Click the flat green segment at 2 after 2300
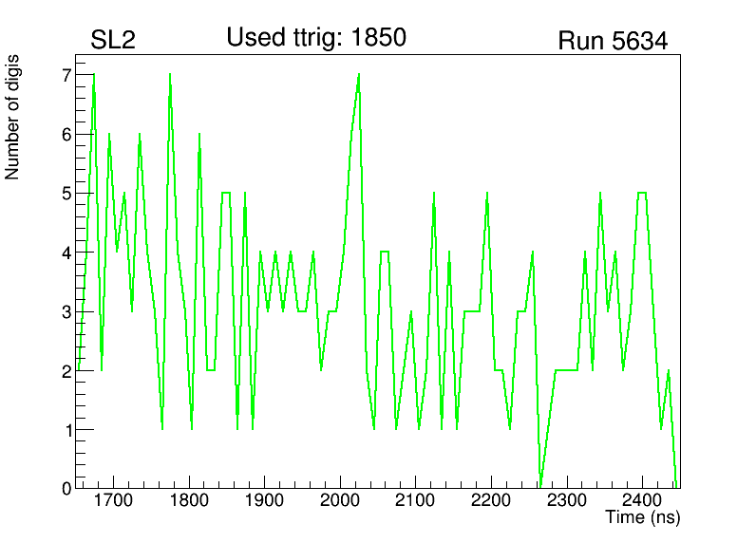 click(567, 370)
